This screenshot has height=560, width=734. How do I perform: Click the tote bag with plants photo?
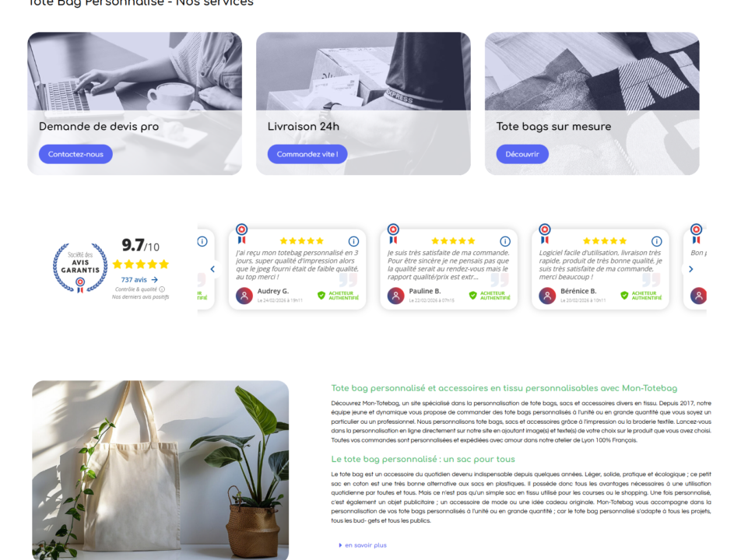(x=160, y=471)
